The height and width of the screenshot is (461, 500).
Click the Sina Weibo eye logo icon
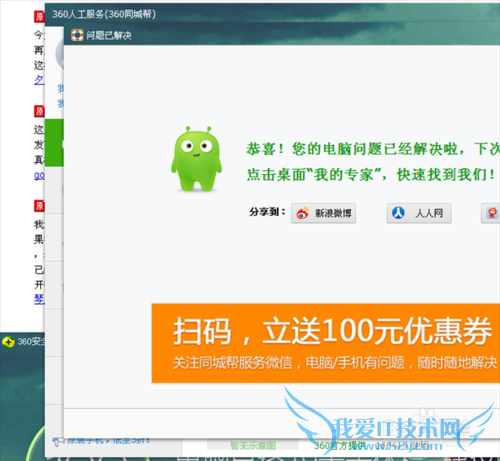tap(303, 213)
